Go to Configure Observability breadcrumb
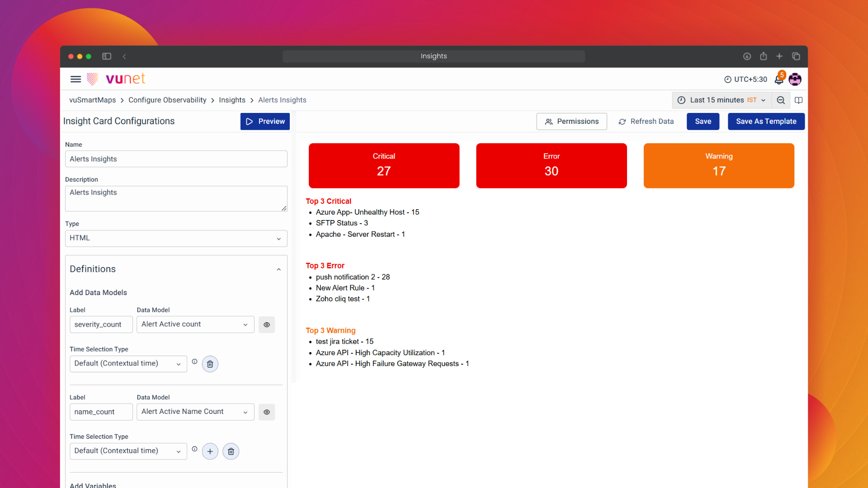 pyautogui.click(x=167, y=100)
